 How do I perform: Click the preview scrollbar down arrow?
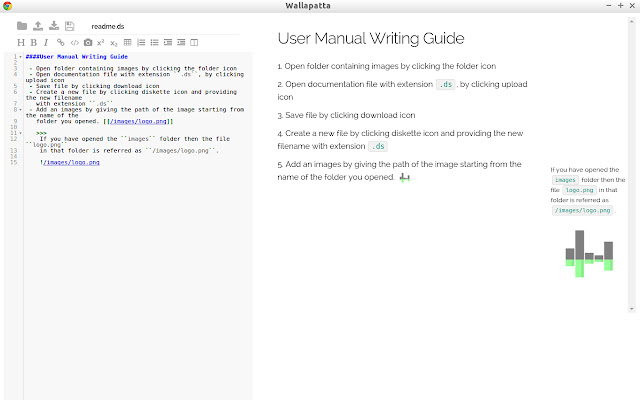pyautogui.click(x=631, y=309)
